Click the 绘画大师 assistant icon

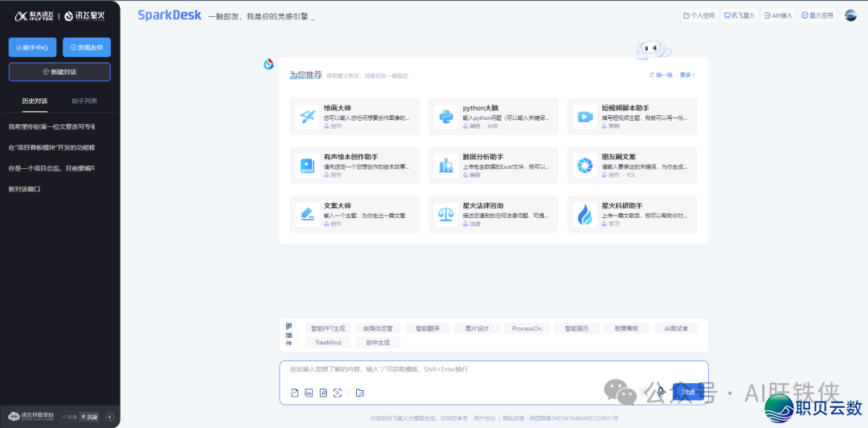tap(307, 117)
